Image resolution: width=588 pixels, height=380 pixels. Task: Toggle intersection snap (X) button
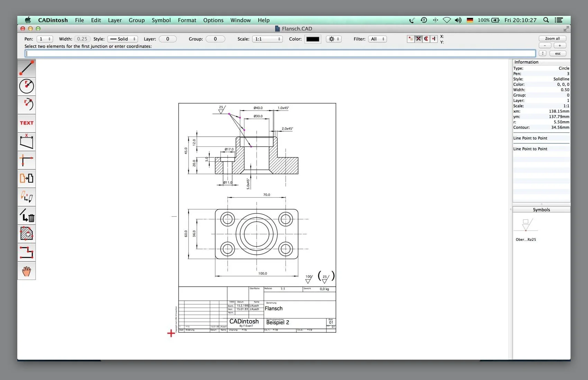pyautogui.click(x=418, y=39)
